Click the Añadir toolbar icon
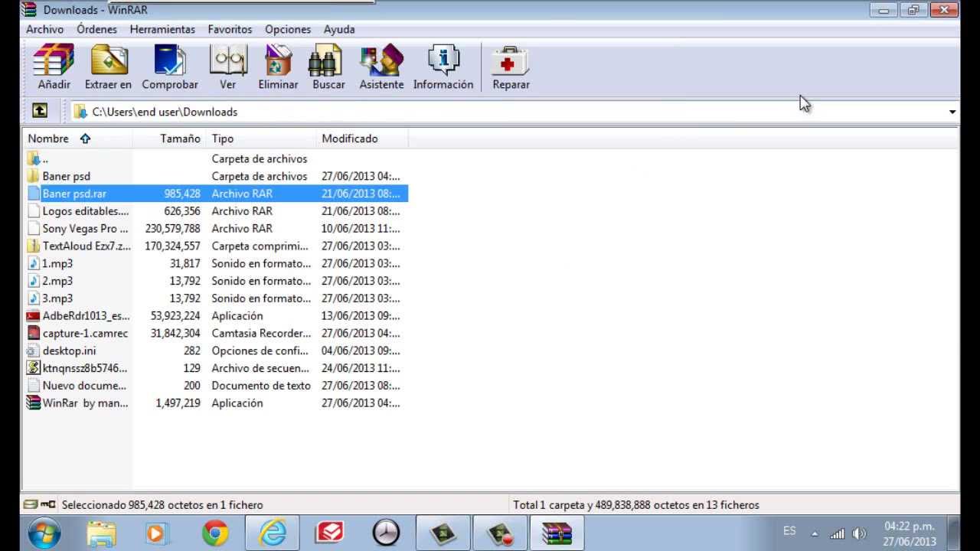The height and width of the screenshot is (551, 980). [54, 67]
